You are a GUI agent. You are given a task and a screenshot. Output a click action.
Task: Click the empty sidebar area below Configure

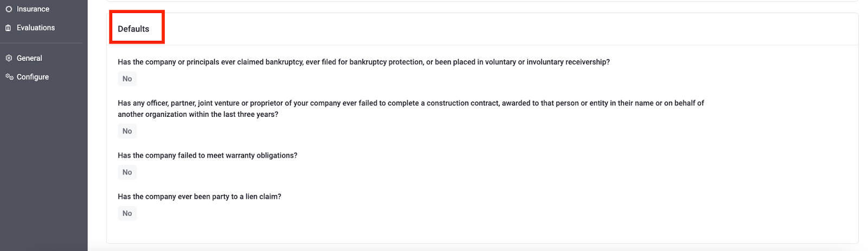[43, 163]
